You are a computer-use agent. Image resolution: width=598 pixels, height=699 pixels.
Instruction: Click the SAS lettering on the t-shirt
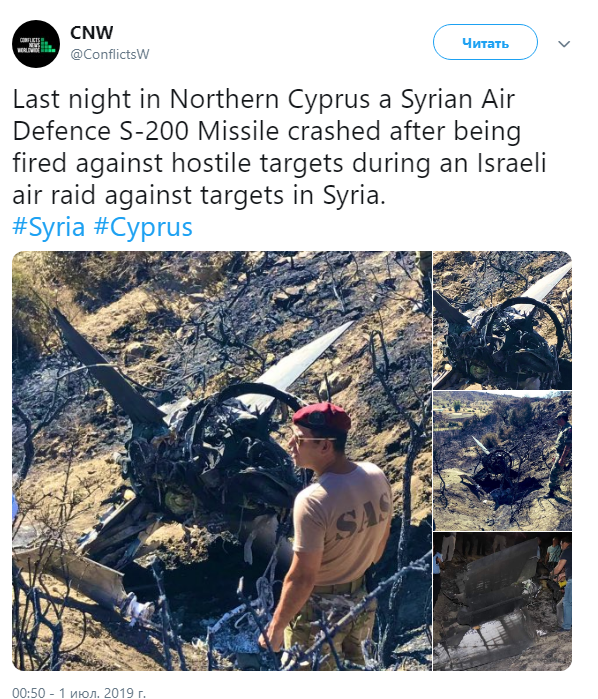(x=360, y=513)
